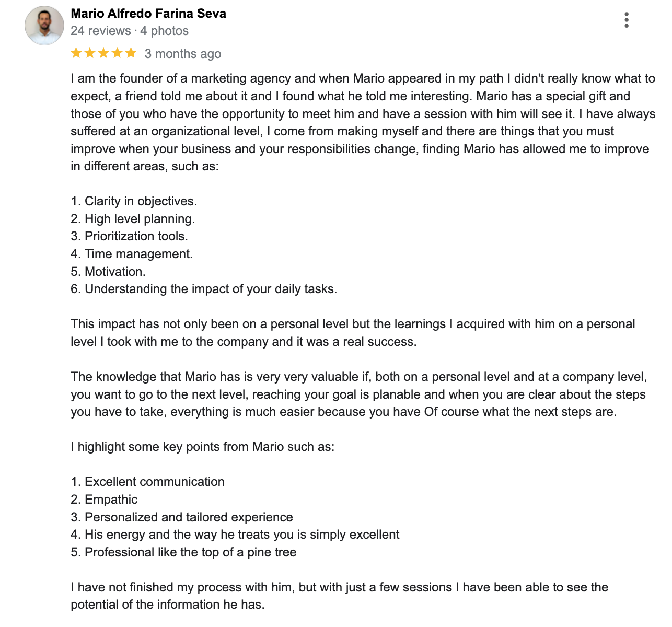672x627 pixels.
Task: Open the reviewer name Mario Alfredo Farina Seva
Action: (x=148, y=14)
